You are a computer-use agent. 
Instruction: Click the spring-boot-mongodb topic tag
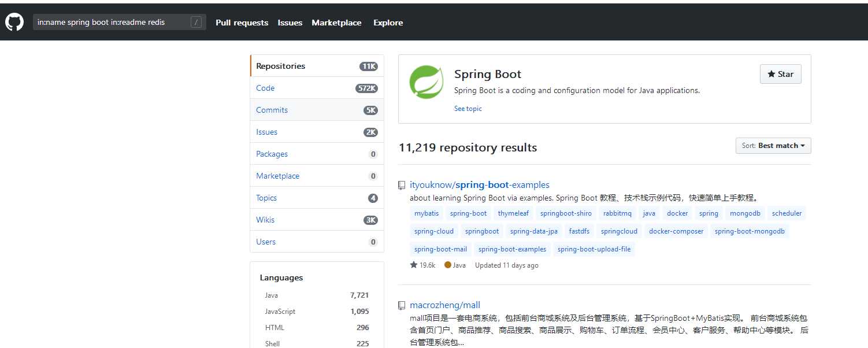pyautogui.click(x=750, y=231)
